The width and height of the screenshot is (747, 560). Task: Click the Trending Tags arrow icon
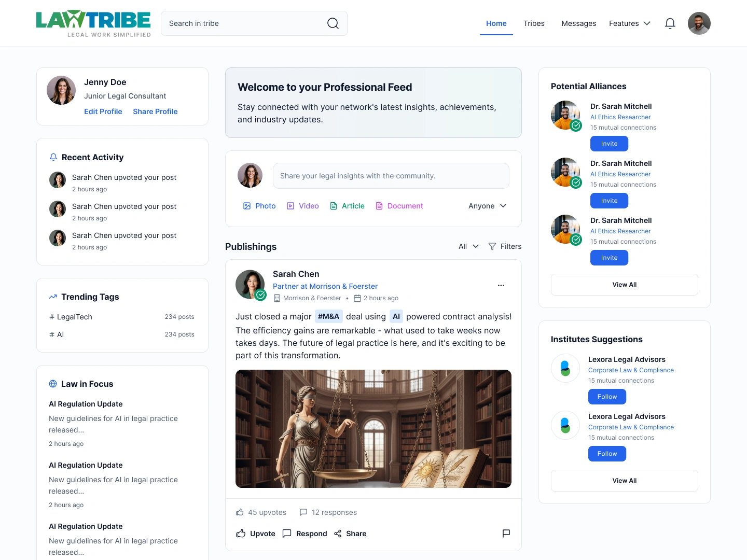[53, 297]
